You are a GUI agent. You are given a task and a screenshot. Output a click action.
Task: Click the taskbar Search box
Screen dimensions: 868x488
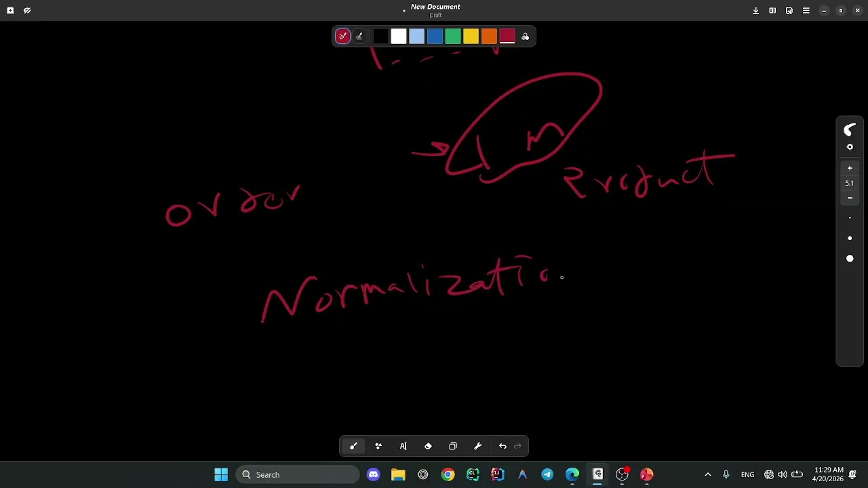298,474
